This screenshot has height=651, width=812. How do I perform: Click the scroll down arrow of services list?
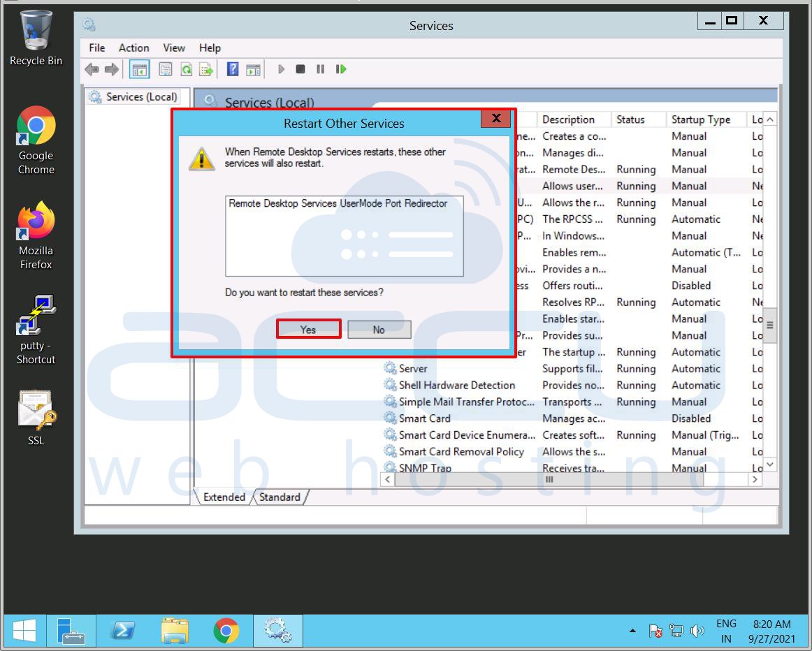(770, 465)
